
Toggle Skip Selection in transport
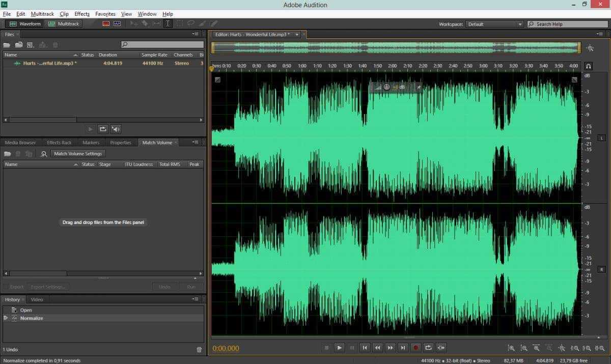(x=441, y=348)
